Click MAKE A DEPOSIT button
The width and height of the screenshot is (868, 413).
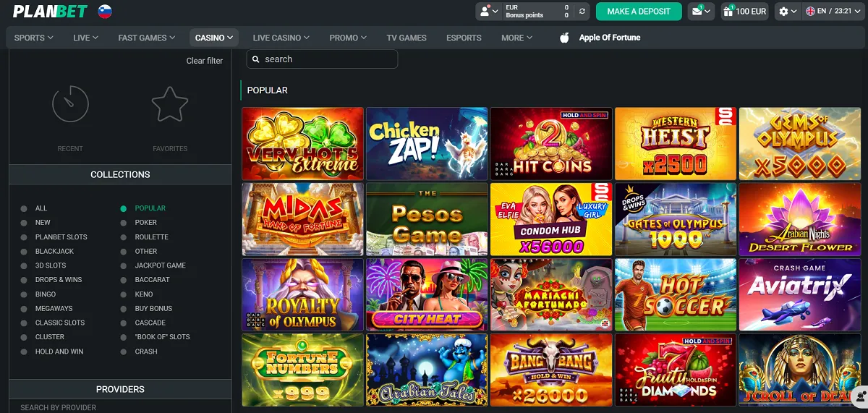(x=639, y=12)
